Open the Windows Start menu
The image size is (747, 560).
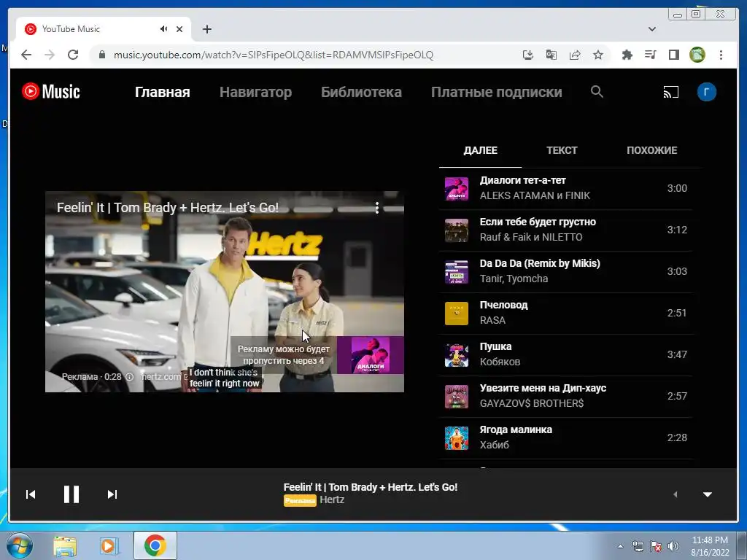(x=19, y=545)
